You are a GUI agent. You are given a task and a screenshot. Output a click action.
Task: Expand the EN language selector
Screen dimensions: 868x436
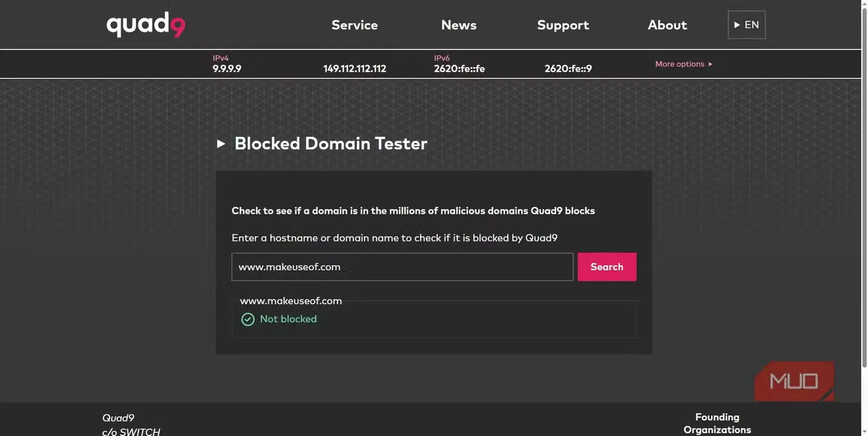click(x=746, y=25)
